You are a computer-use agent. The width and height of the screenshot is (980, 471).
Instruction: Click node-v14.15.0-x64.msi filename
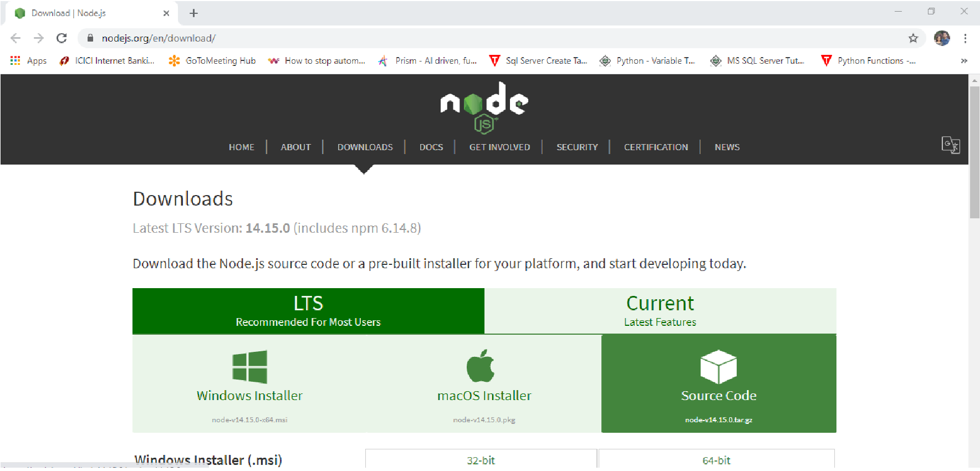[249, 420]
